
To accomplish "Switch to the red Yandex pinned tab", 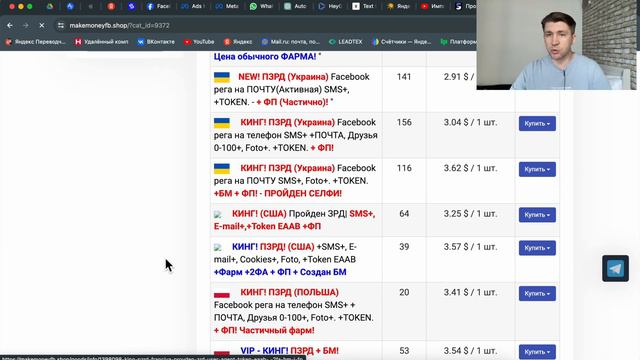I will pyautogui.click(x=111, y=7).
